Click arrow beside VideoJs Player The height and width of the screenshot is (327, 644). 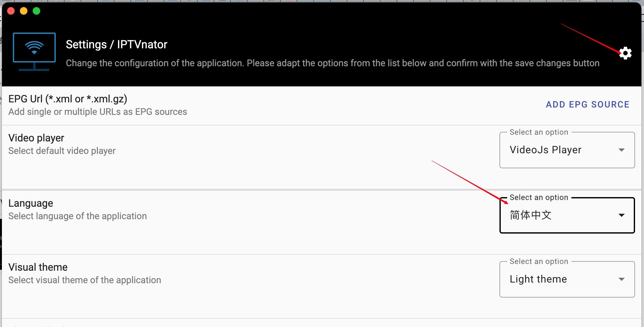click(621, 150)
